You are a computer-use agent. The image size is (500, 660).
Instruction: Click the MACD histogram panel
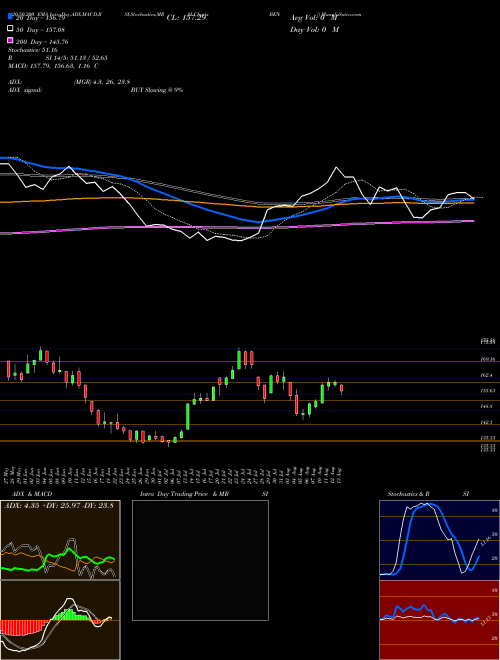tap(60, 620)
